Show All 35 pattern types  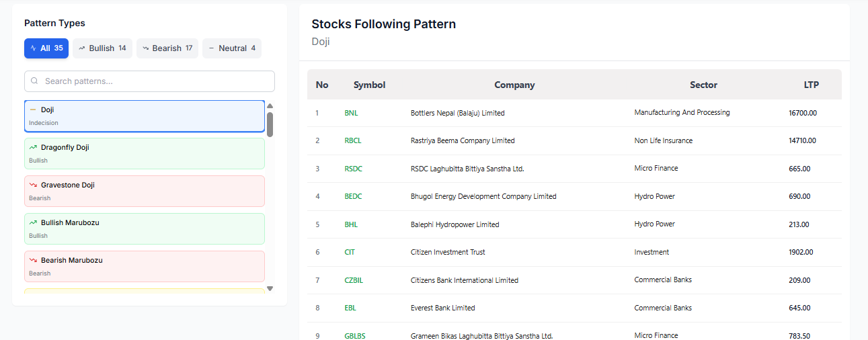46,48
